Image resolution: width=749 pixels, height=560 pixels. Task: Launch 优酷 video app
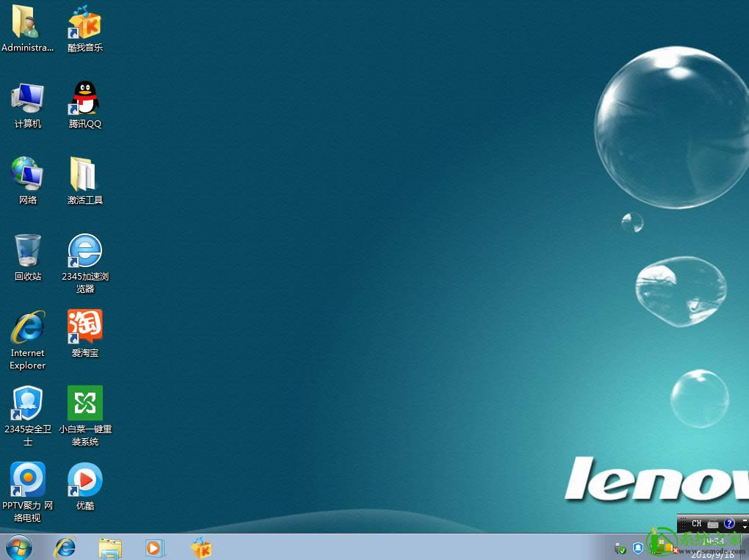84,478
